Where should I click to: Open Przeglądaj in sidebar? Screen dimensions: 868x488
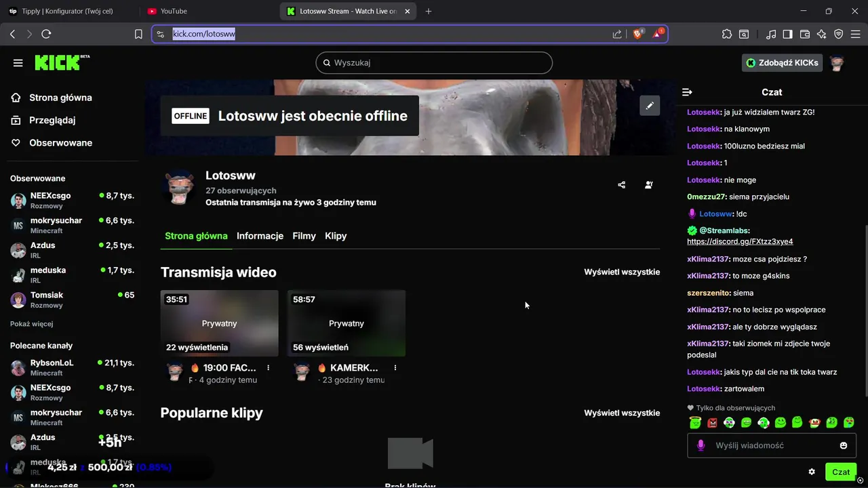(x=43, y=120)
